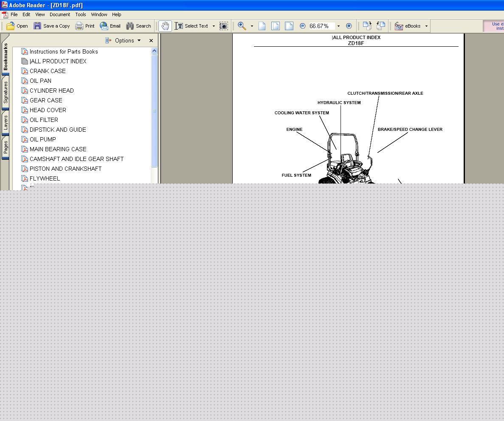Set Fit Width page view
Screen dimensions: 504x421
pyautogui.click(x=289, y=26)
